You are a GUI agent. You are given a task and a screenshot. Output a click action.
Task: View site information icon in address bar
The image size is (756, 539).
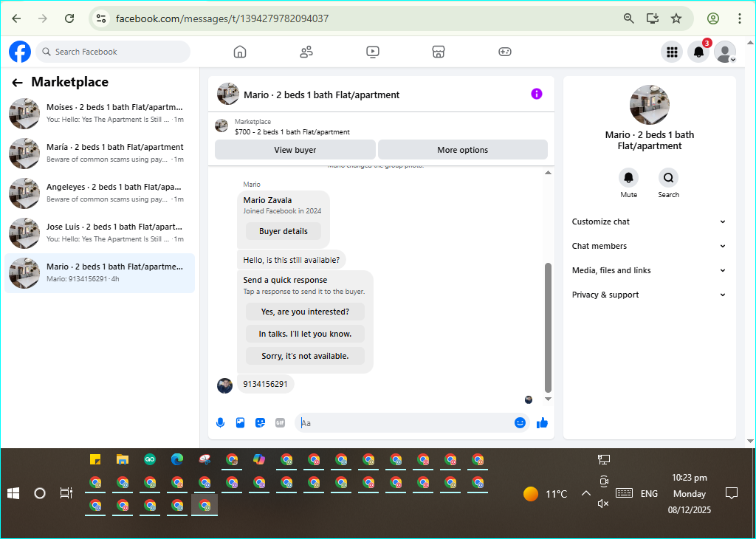[100, 18]
